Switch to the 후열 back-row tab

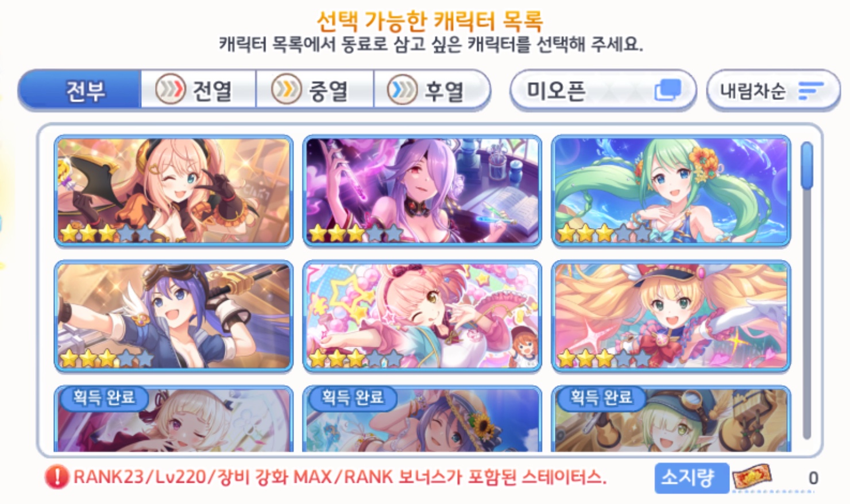pos(431,90)
